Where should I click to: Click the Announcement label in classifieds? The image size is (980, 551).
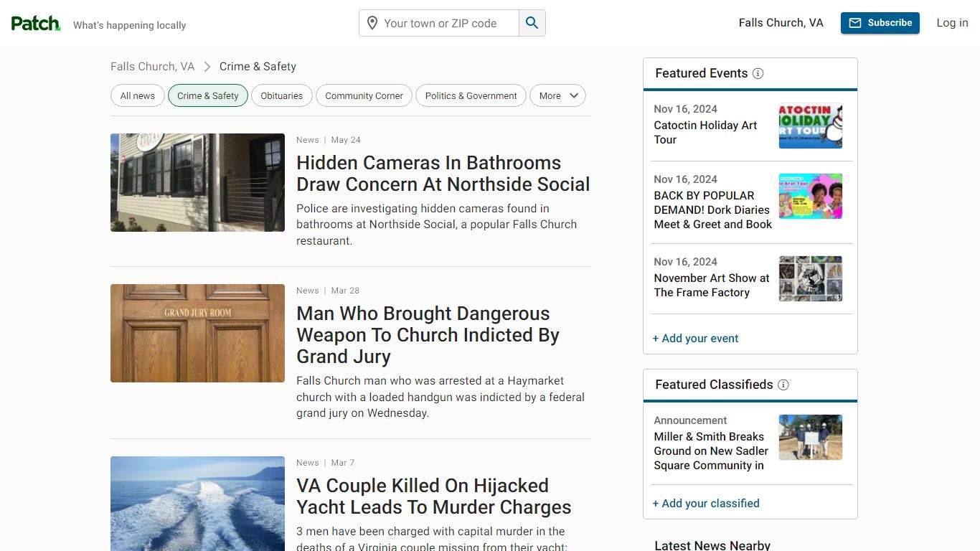(690, 420)
